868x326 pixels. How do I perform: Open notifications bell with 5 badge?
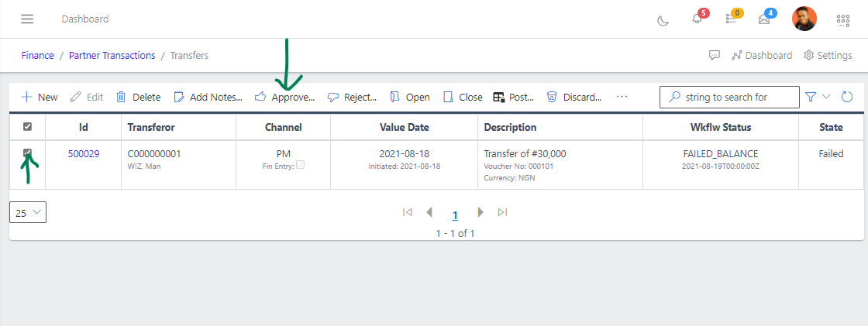(697, 19)
